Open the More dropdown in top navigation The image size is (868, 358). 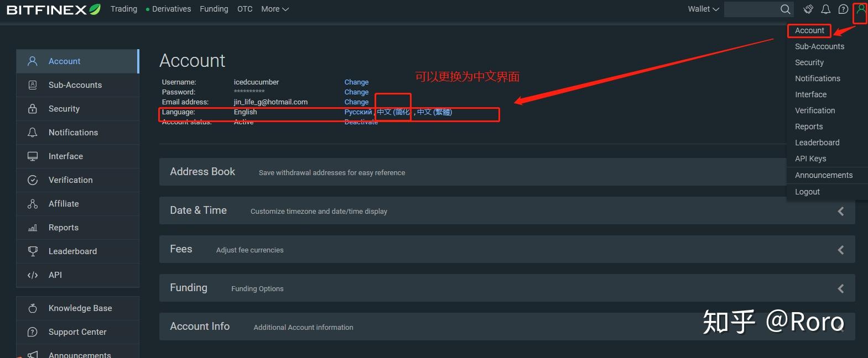275,9
